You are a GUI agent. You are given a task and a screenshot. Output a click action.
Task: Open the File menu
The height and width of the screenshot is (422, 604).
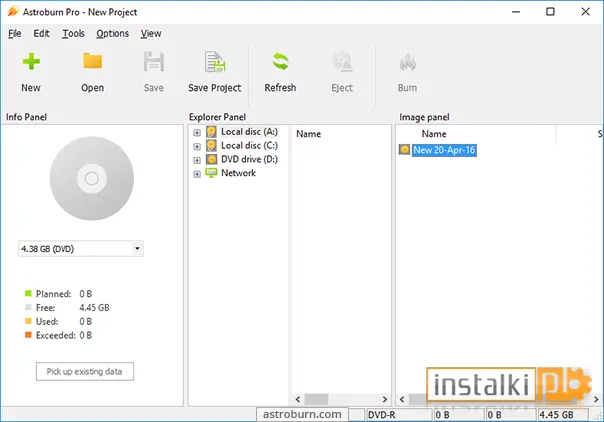pos(15,33)
